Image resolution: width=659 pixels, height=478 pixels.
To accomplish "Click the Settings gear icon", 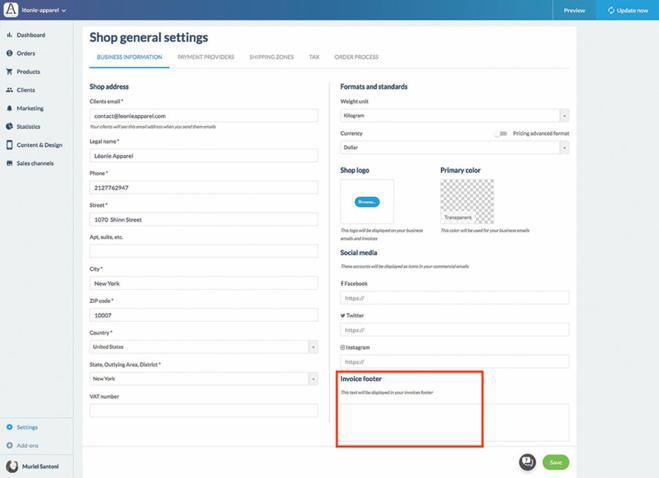I will (x=9, y=427).
